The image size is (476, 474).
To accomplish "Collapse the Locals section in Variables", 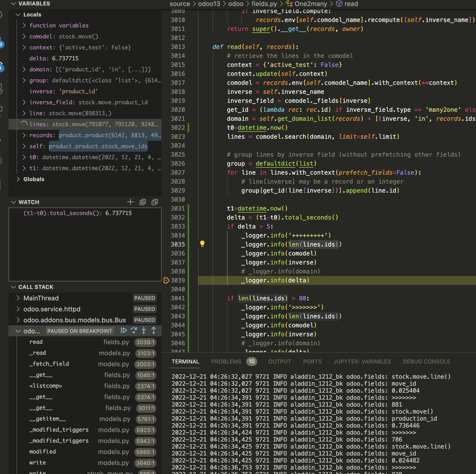I will (18, 14).
